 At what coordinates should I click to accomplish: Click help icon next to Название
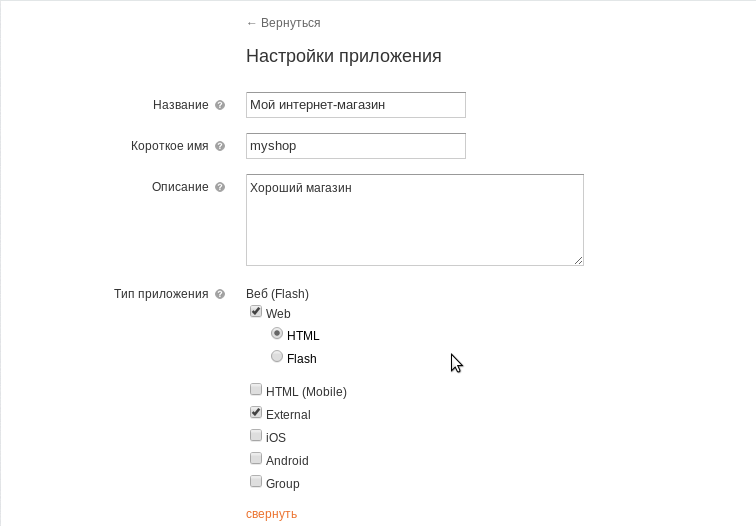[x=220, y=105]
